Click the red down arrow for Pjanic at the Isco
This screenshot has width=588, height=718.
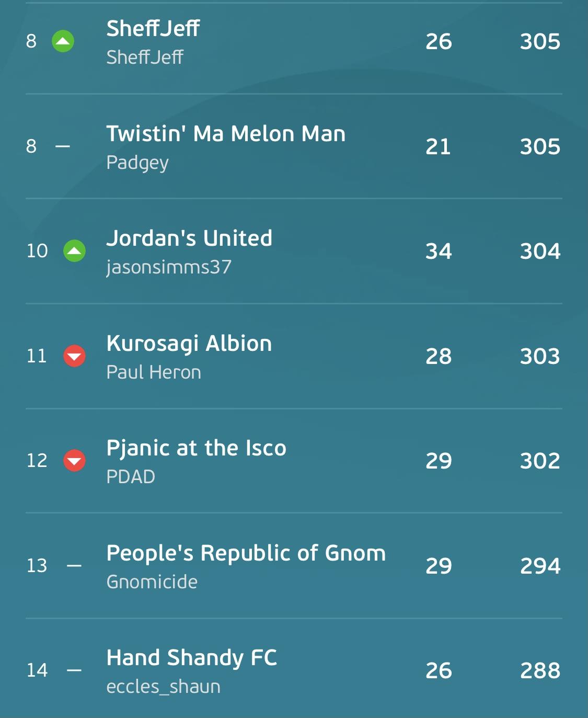point(74,461)
